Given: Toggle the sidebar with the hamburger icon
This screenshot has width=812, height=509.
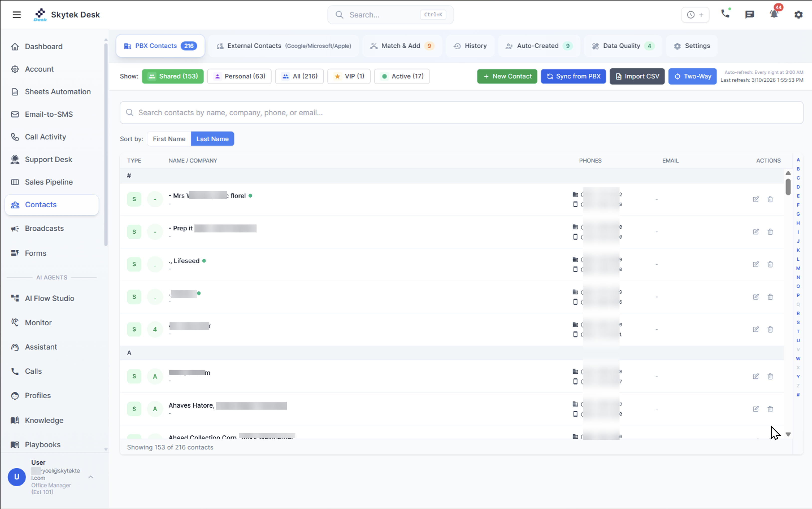Looking at the screenshot, I should pos(16,14).
